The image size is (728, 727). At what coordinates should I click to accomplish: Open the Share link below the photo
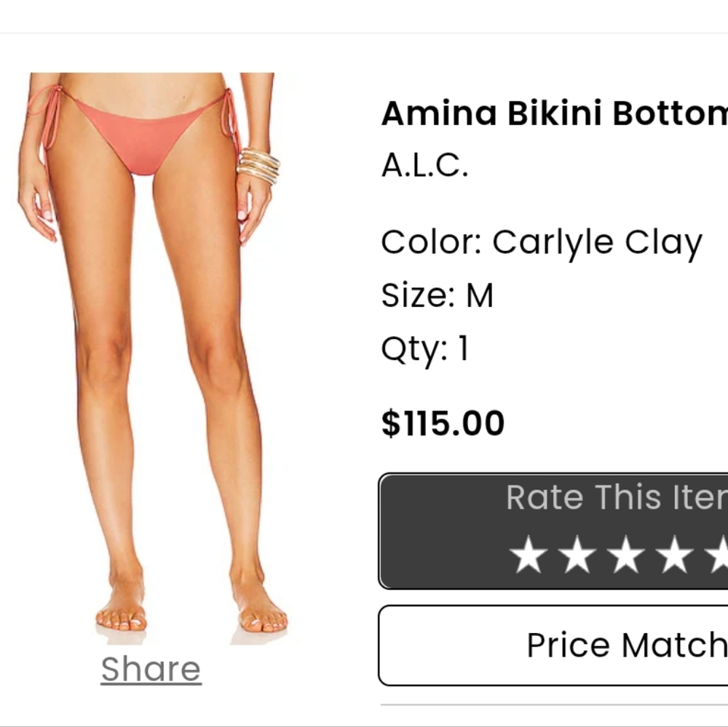coord(150,668)
